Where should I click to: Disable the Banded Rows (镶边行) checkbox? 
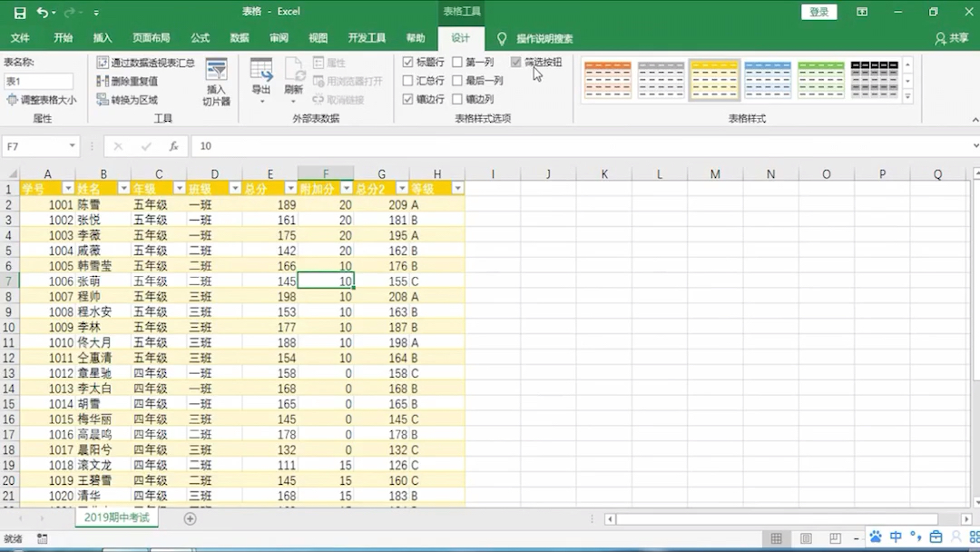(x=407, y=97)
